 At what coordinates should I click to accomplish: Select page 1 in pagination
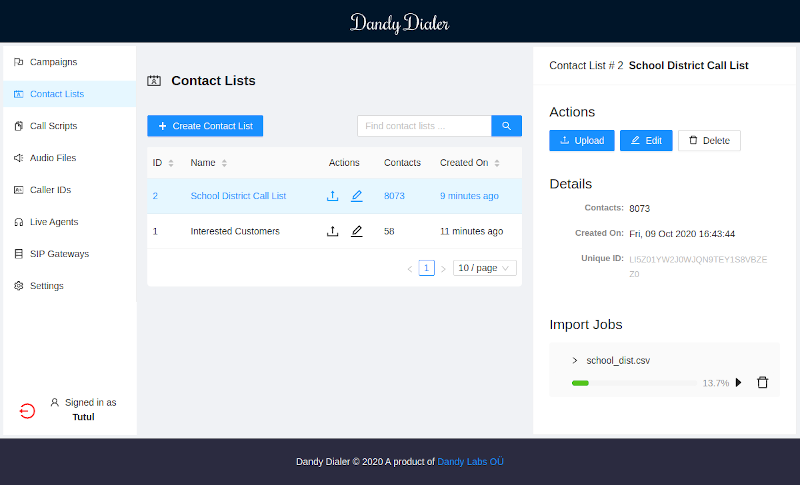[427, 268]
